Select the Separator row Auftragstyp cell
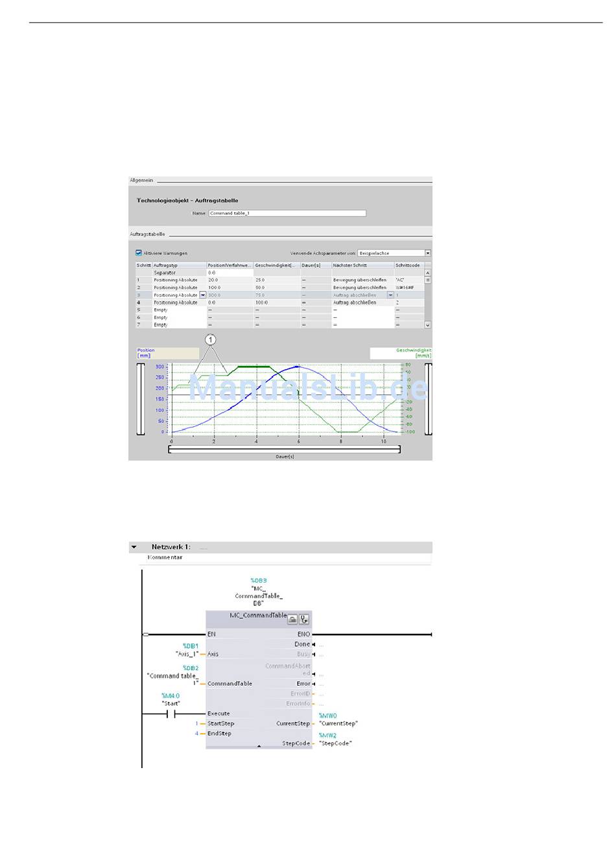The width and height of the screenshot is (616, 844). pyautogui.click(x=179, y=272)
